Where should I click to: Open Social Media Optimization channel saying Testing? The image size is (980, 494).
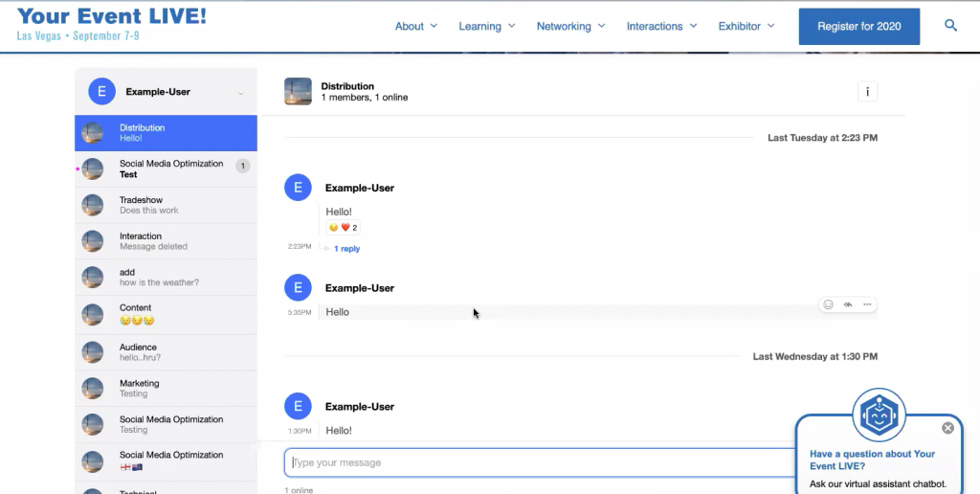click(166, 424)
